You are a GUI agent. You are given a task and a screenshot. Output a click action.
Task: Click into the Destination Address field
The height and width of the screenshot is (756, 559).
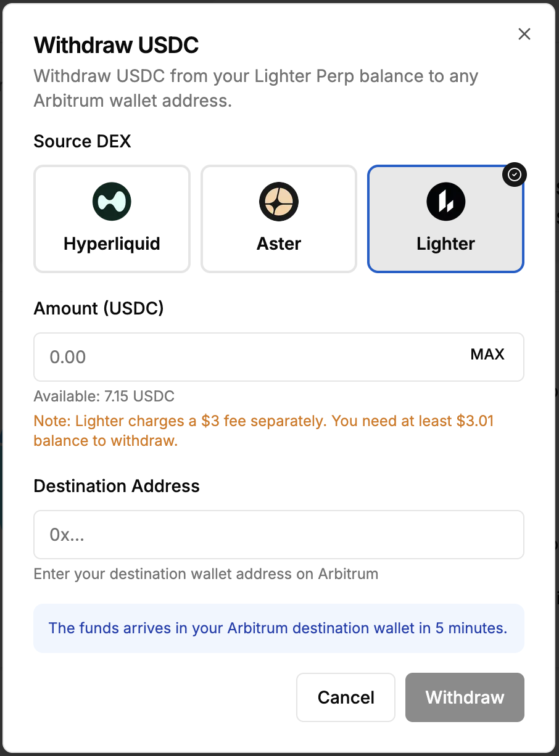(278, 535)
